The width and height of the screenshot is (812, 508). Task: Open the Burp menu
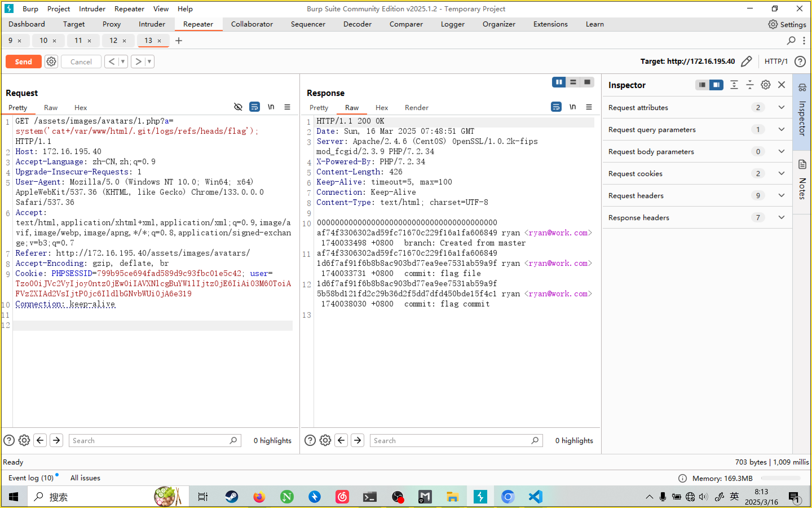(30, 9)
